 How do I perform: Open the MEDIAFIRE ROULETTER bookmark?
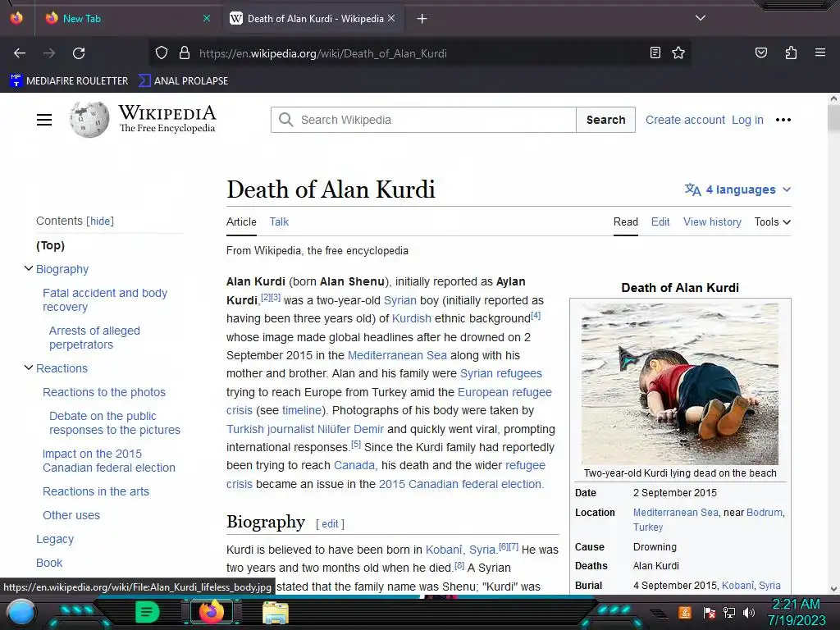69,81
